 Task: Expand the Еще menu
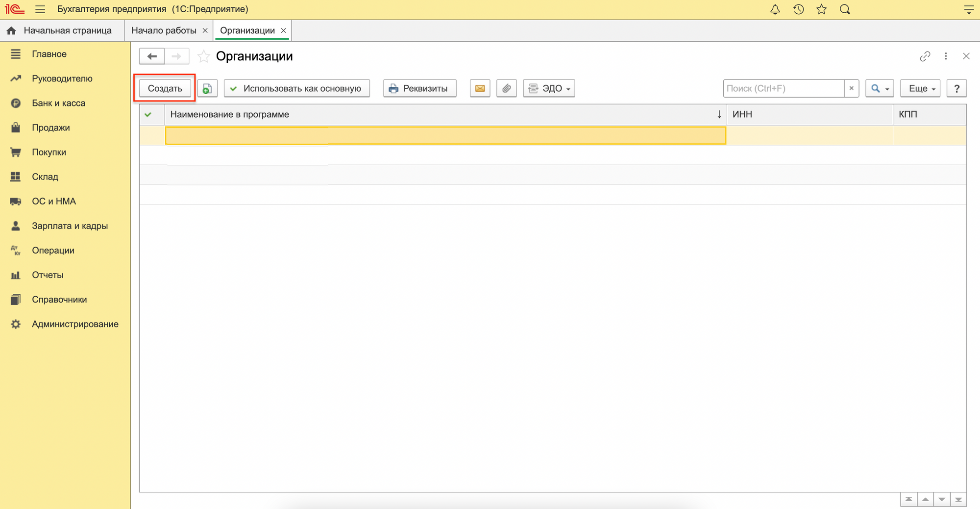pos(920,88)
